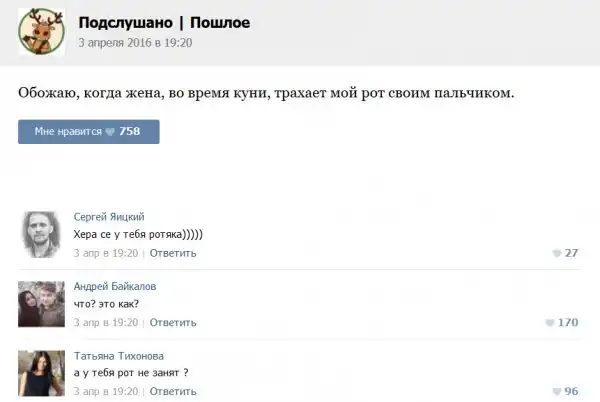Open Сергей Яцкий's profile photo
The image size is (600, 402).
tap(41, 233)
